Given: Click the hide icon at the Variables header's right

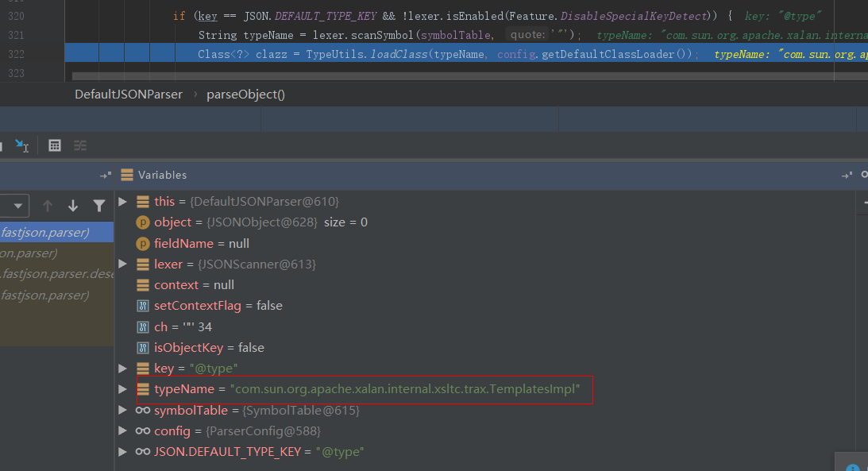Looking at the screenshot, I should 848,175.
